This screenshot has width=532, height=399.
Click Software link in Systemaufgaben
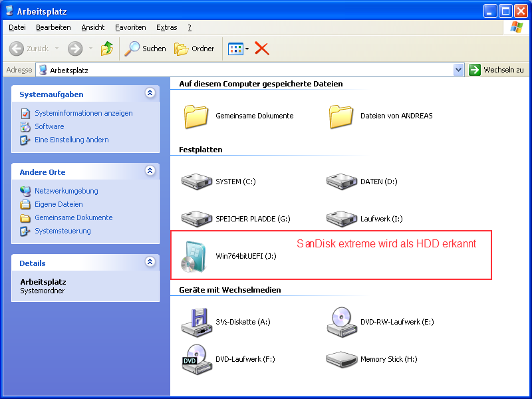coord(49,126)
